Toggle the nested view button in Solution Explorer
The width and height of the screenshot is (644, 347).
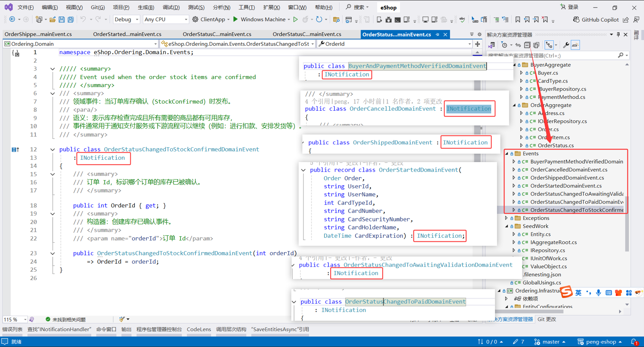[549, 45]
